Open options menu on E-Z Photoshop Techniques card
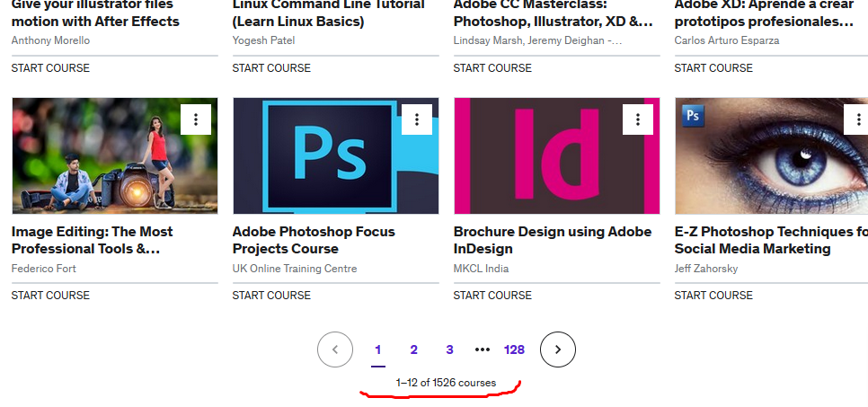 (856, 119)
